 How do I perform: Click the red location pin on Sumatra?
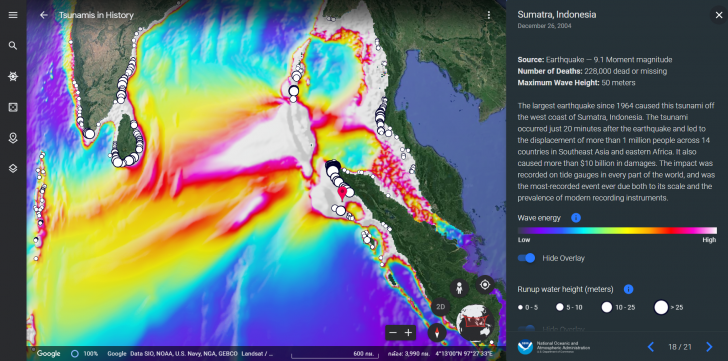point(342,193)
